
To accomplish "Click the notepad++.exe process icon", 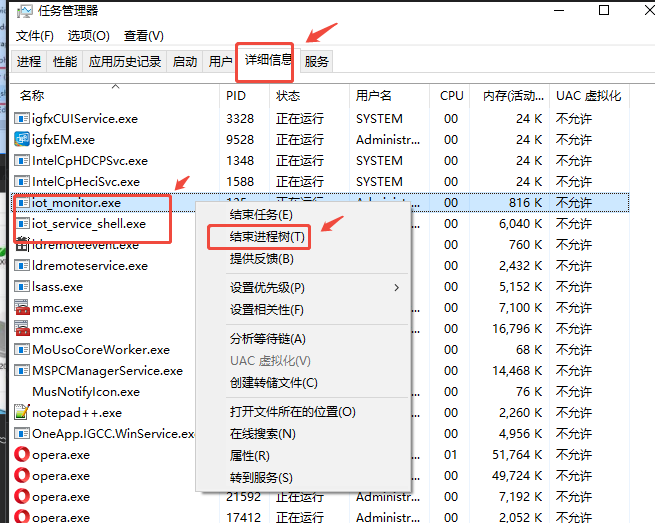I will (x=22, y=413).
